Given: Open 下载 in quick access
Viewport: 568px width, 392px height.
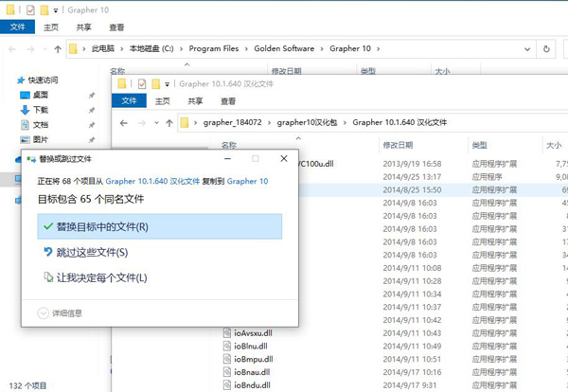Looking at the screenshot, I should pyautogui.click(x=40, y=110).
